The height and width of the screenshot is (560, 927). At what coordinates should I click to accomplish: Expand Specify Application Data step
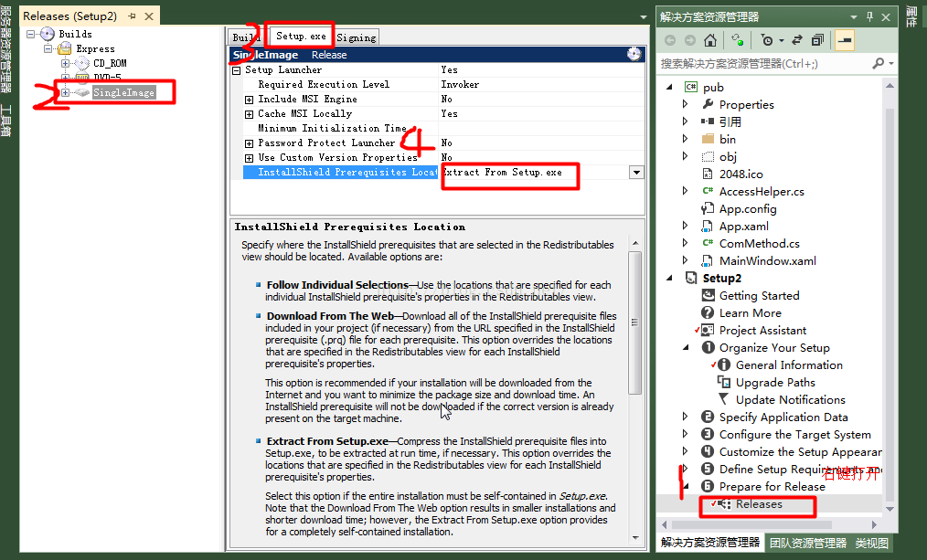(x=686, y=417)
